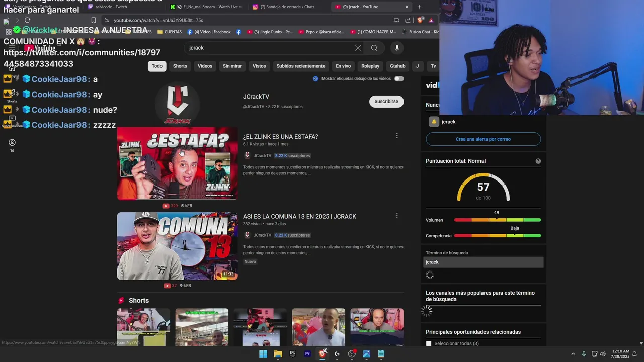
Task: Open File Explorer from the taskbar
Action: click(x=278, y=354)
